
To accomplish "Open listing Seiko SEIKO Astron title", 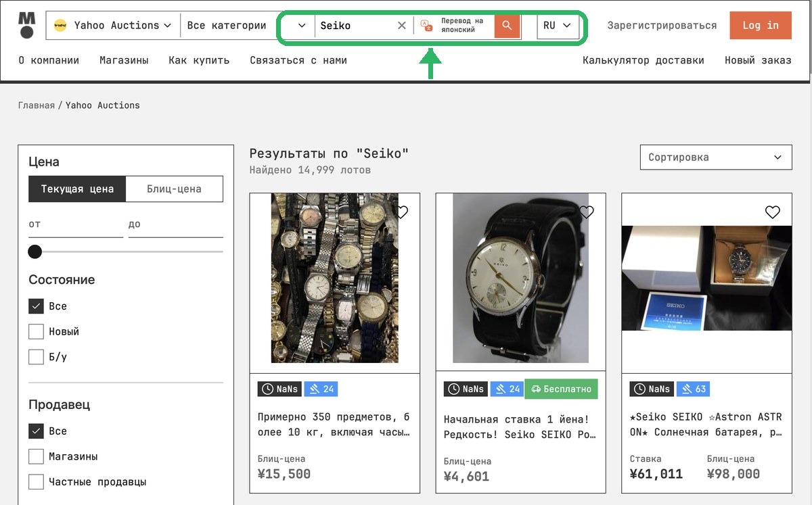I will tap(706, 425).
